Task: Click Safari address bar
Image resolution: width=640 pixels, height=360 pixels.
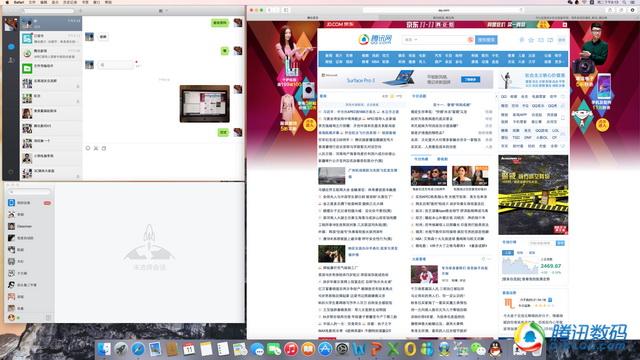Action: (443, 10)
